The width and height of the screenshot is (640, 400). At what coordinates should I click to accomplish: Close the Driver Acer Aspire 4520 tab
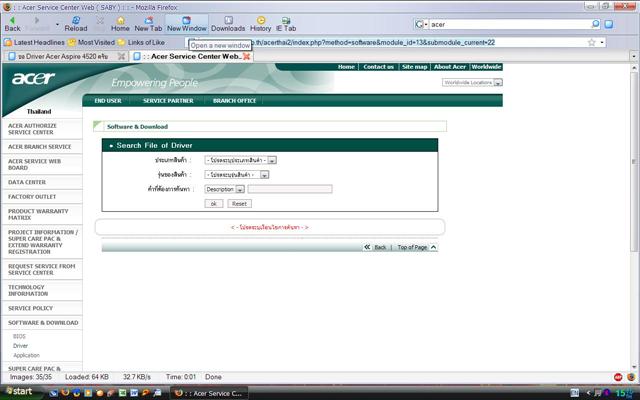tap(121, 56)
